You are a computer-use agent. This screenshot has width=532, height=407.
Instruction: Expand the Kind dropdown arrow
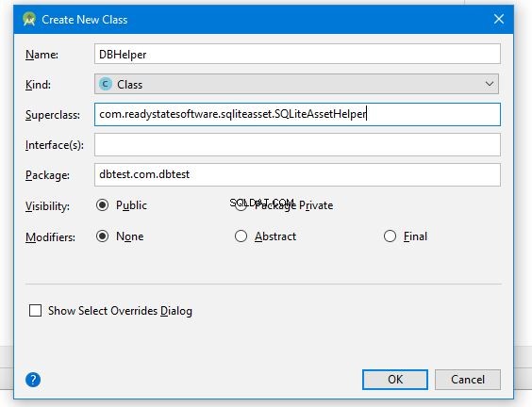point(490,84)
